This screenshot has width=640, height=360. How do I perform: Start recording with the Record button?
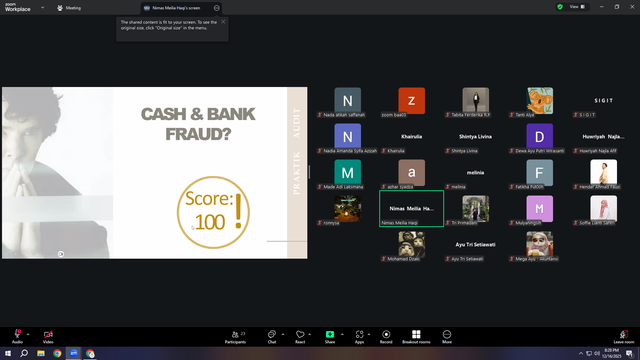(386, 337)
